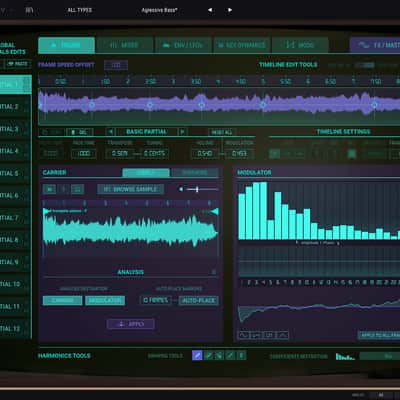The height and width of the screenshot is (400, 400).
Task: Click the sample start marker triangle
Action: [x=47, y=211]
